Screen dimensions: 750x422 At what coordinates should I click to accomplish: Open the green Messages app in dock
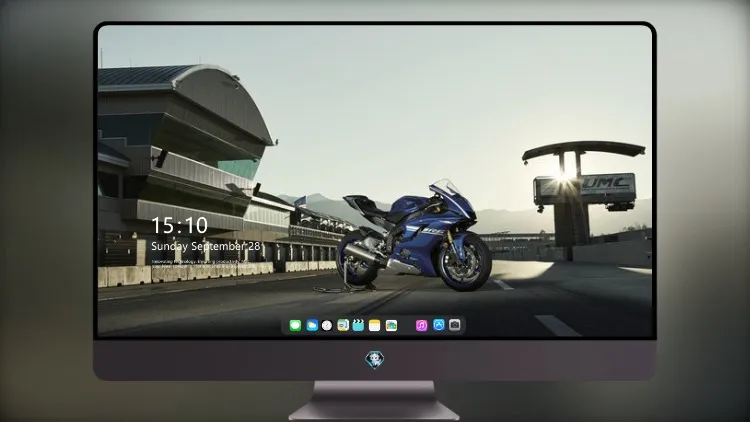click(x=295, y=326)
